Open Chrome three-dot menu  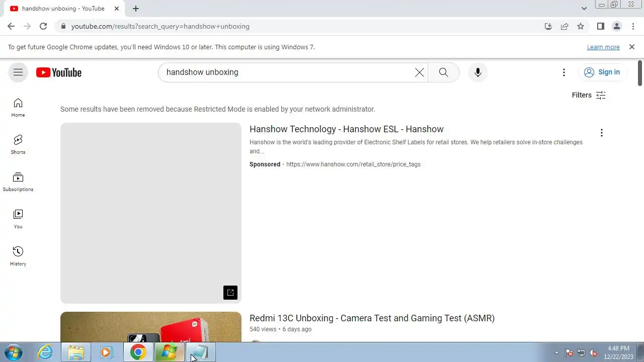(x=633, y=26)
